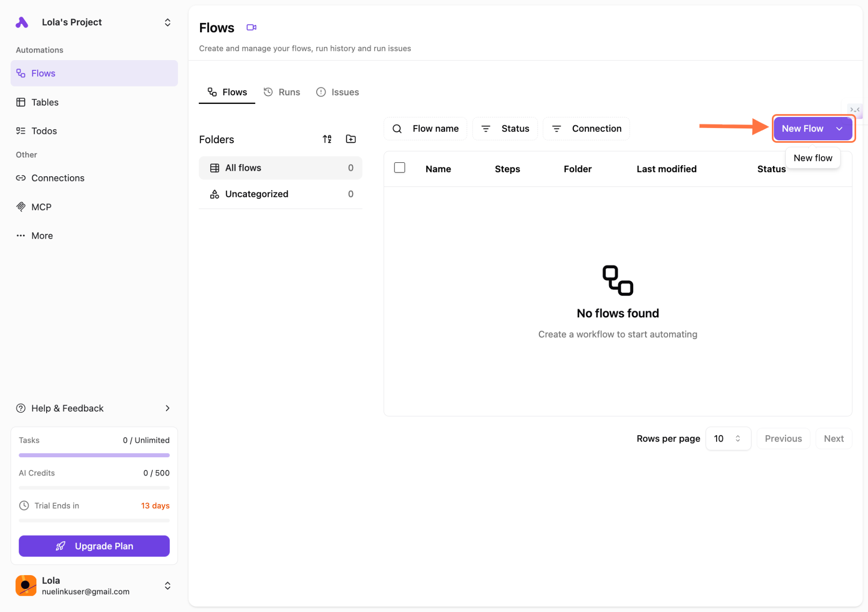The height and width of the screenshot is (612, 868).
Task: Expand the Lola's Project switcher
Action: click(167, 22)
